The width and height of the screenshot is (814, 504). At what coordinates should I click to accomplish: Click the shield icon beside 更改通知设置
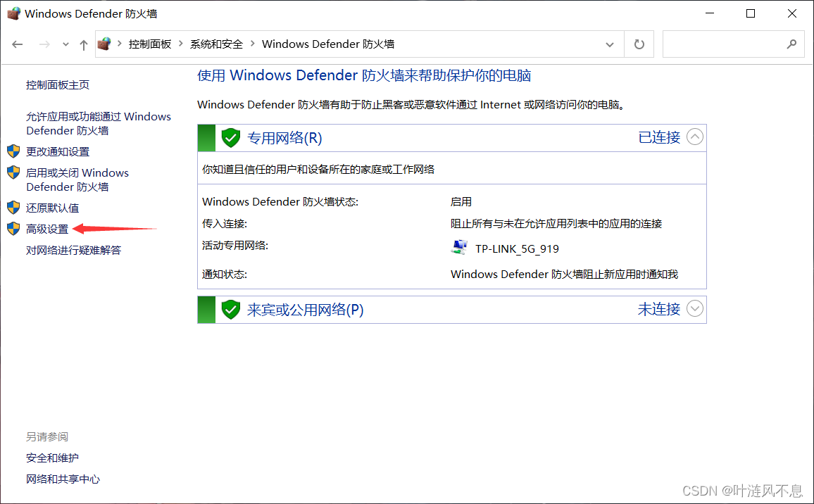13,151
